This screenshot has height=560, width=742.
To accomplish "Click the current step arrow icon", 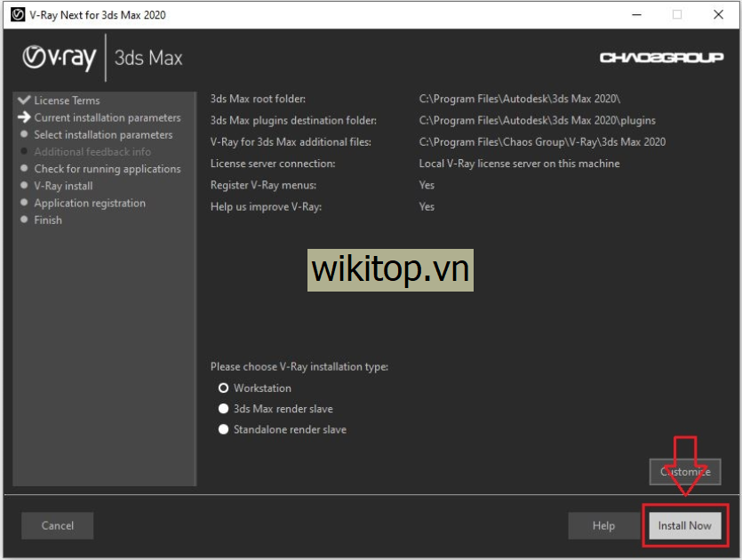I will point(24,117).
